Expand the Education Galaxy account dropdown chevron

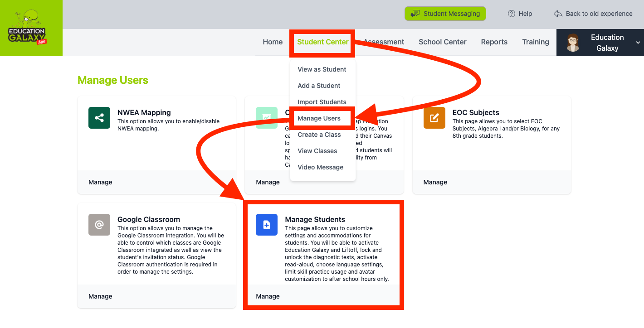(638, 43)
